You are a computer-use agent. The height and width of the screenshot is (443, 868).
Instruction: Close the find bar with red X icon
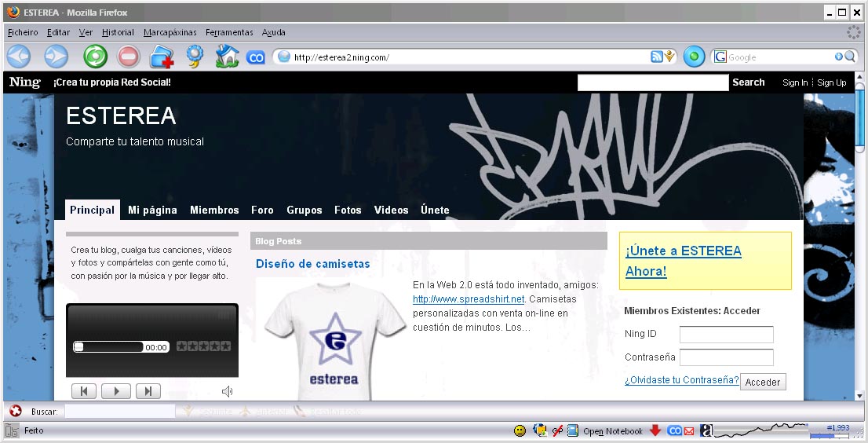coord(16,410)
